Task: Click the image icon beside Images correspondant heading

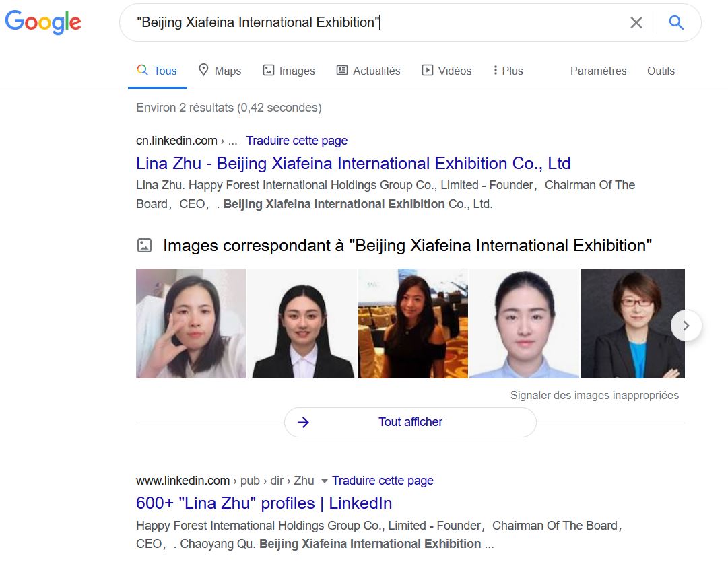Action: tap(144, 246)
